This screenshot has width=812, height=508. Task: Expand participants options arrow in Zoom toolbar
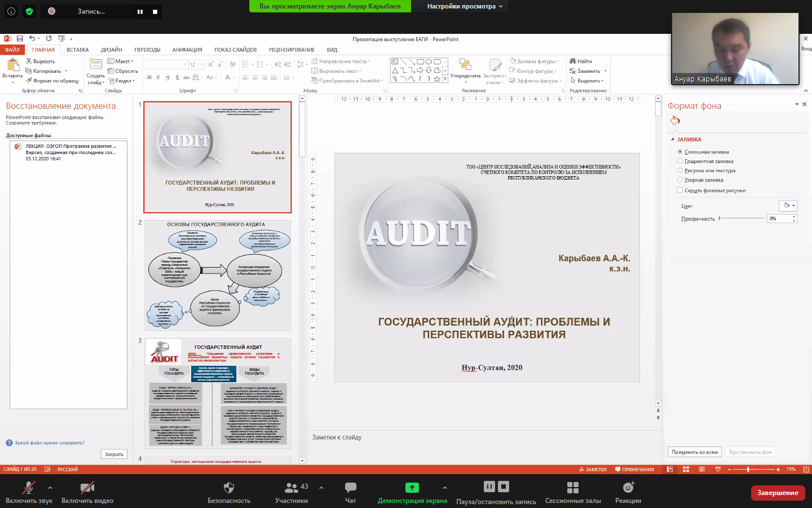click(321, 488)
